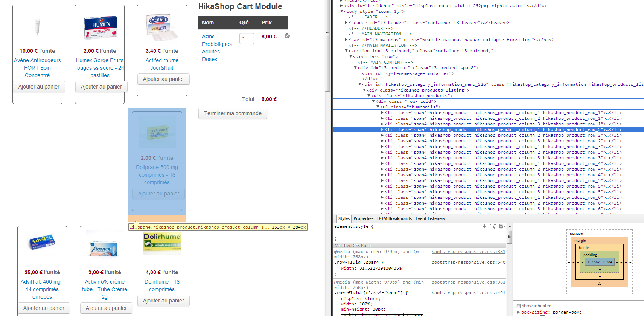Click the styles pane scrollbar thumb

point(509,237)
